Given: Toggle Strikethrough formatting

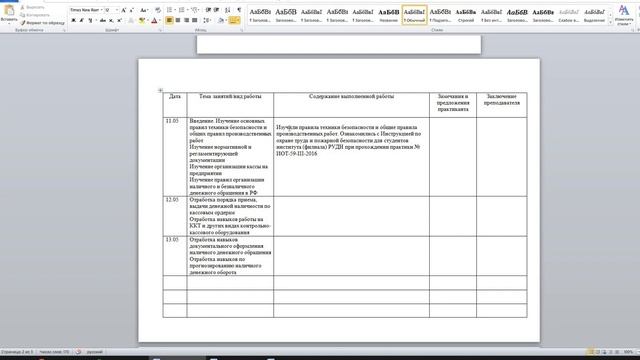Looking at the screenshot, I should tap(102, 20).
